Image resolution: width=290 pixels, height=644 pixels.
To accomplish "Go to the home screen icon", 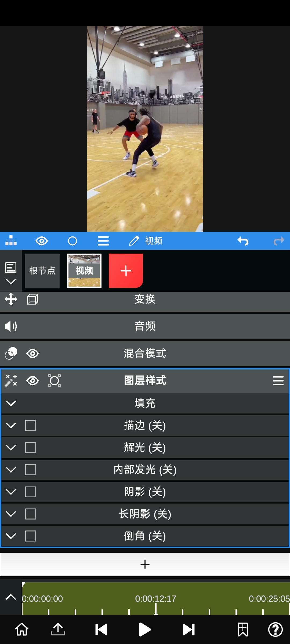I will click(x=22, y=630).
